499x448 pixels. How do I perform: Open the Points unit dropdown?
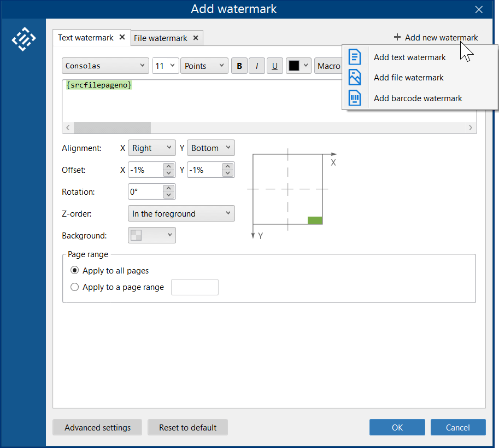(x=204, y=66)
